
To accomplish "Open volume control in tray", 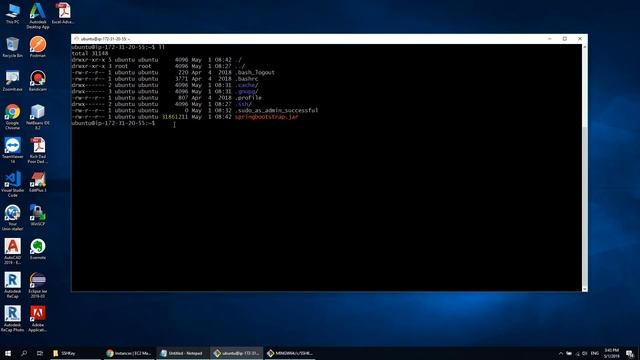I will 584,353.
